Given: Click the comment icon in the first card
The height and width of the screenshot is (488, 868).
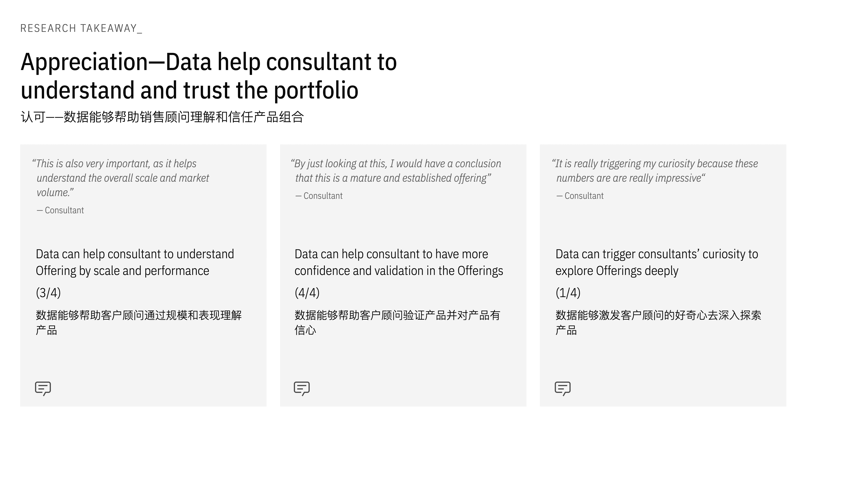Looking at the screenshot, I should [x=43, y=388].
